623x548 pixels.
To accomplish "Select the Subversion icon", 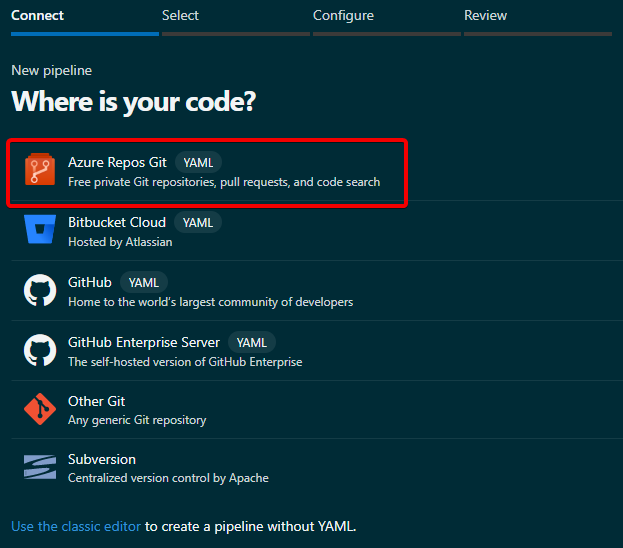I will point(40,468).
